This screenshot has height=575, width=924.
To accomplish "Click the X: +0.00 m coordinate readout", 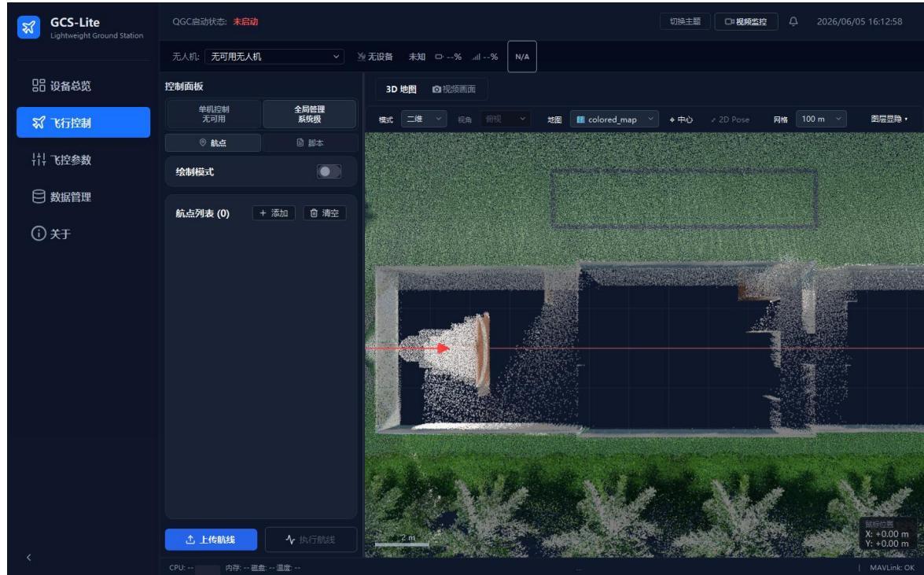I will 887,534.
